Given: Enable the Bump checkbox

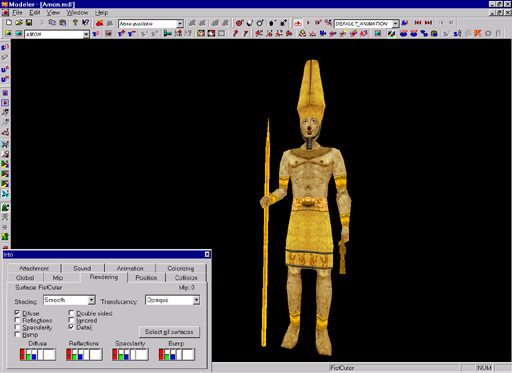Looking at the screenshot, I should pyautogui.click(x=17, y=334).
